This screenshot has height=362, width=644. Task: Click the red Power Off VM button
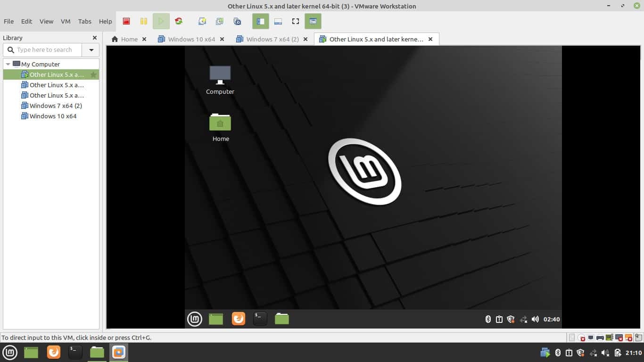(x=126, y=21)
